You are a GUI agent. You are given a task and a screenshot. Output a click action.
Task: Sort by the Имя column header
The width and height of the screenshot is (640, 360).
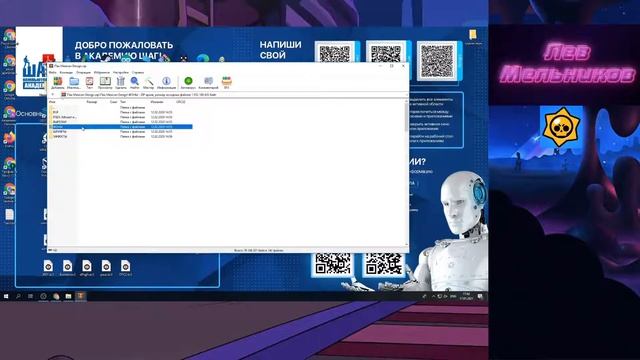pyautogui.click(x=52, y=102)
